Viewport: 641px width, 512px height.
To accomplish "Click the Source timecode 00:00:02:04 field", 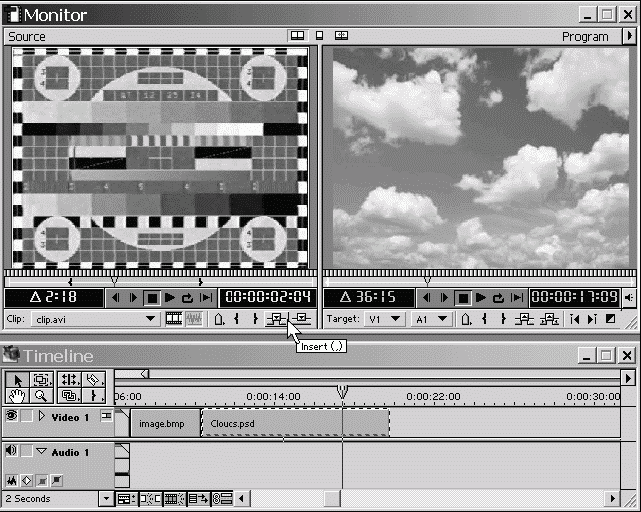I will (268, 297).
